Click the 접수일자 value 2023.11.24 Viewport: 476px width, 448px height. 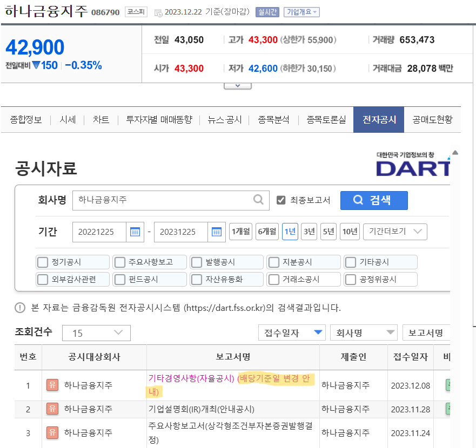point(411,433)
